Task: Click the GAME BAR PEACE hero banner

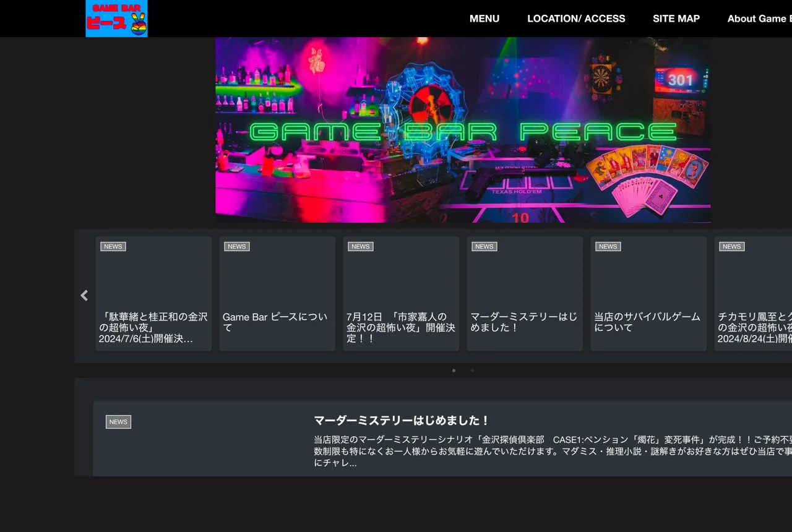Action: tap(463, 130)
